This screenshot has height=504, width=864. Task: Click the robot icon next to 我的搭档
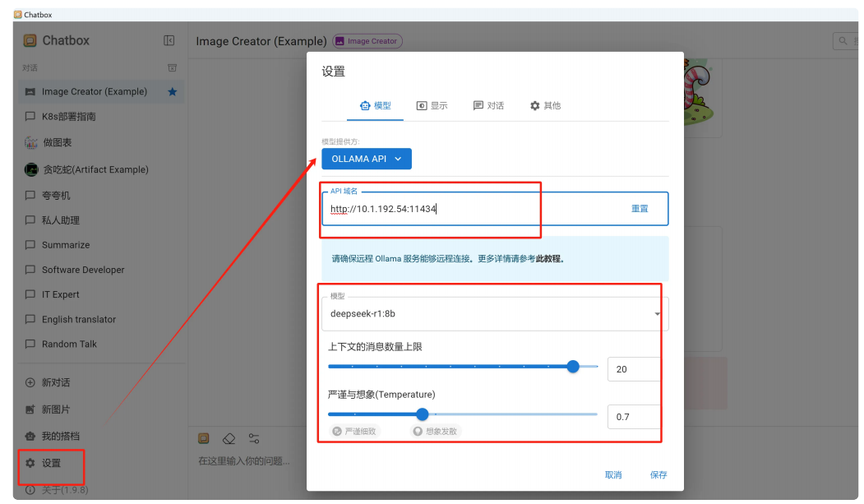point(30,436)
